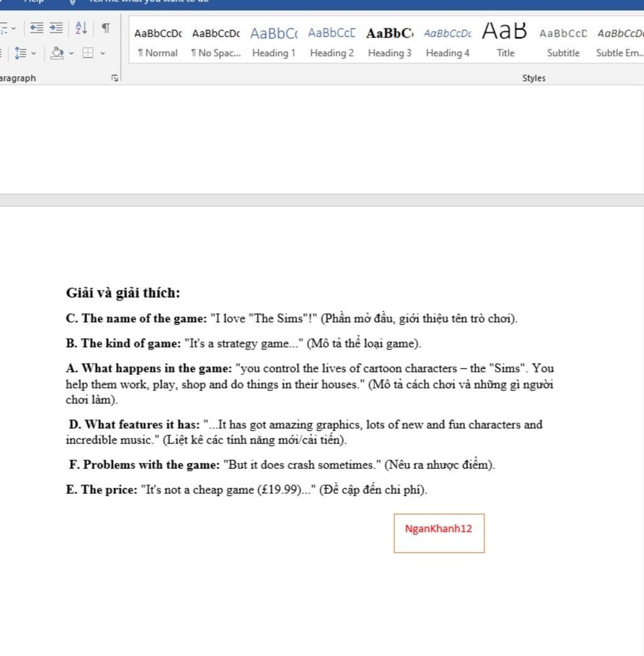This screenshot has width=644, height=656.
Task: Apply the Heading 2 style
Action: tap(332, 41)
